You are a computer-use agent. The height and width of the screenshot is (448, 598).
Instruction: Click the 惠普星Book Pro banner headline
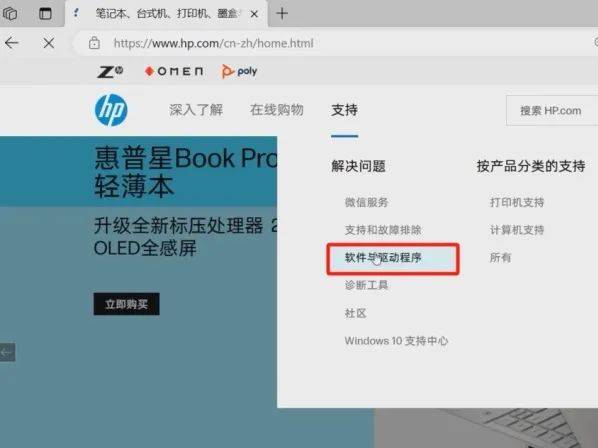click(x=186, y=172)
